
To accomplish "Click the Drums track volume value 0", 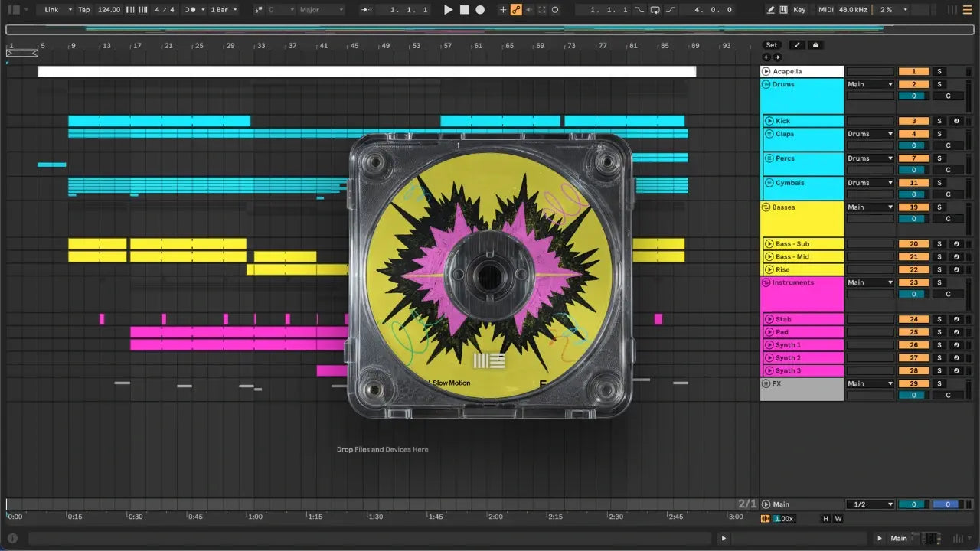I will coord(913,96).
